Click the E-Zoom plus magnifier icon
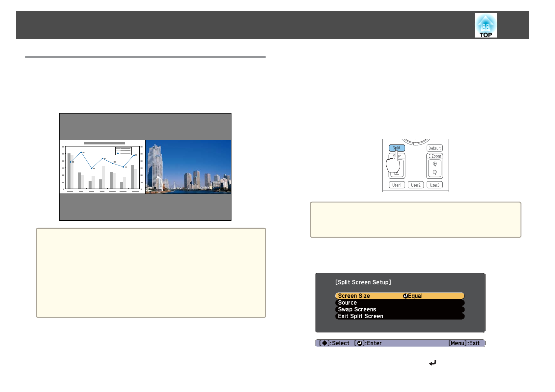Image resolution: width=555 pixels, height=392 pixels. (434, 164)
